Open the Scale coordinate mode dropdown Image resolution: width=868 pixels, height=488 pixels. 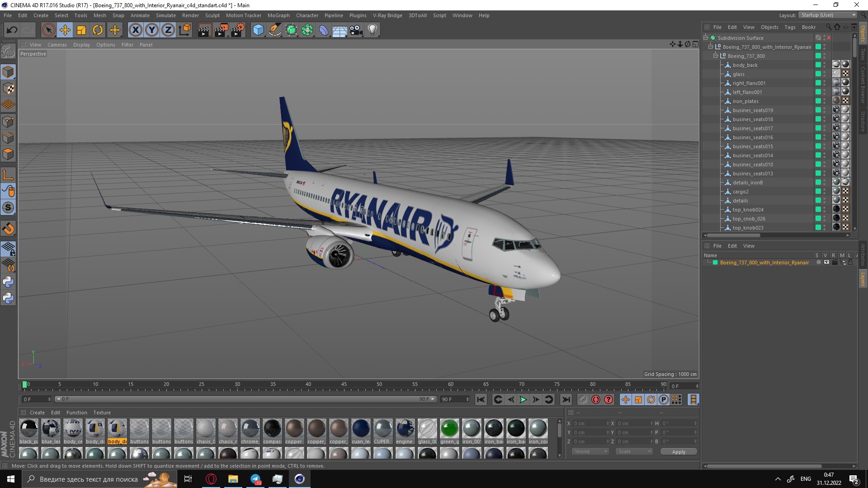[634, 451]
